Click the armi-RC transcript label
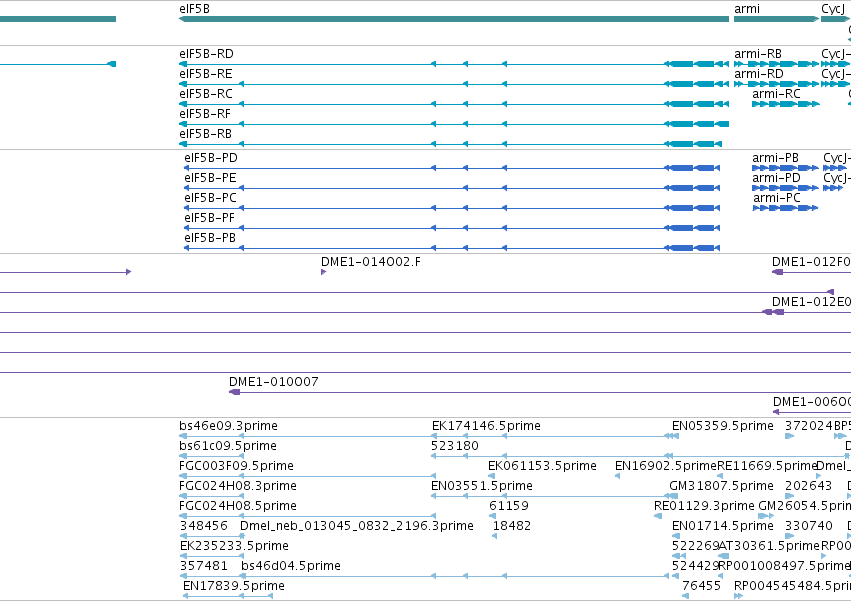The image size is (851, 601). tap(776, 94)
